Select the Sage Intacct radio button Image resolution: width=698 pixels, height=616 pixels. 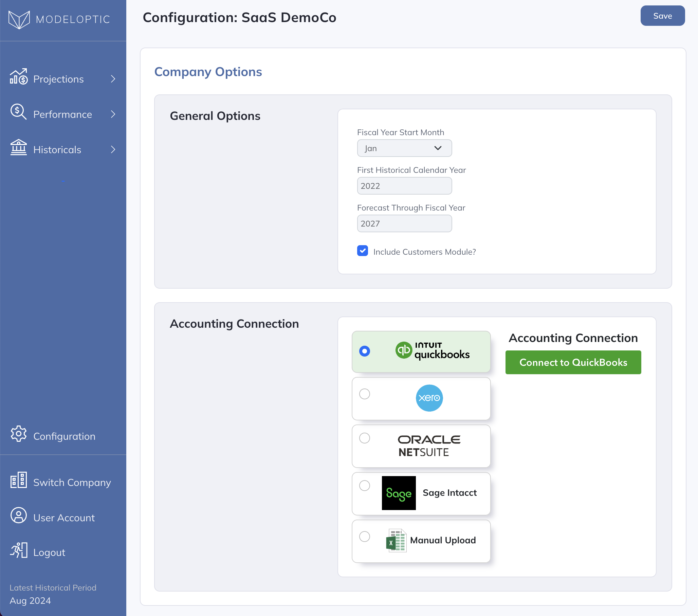[x=364, y=486]
